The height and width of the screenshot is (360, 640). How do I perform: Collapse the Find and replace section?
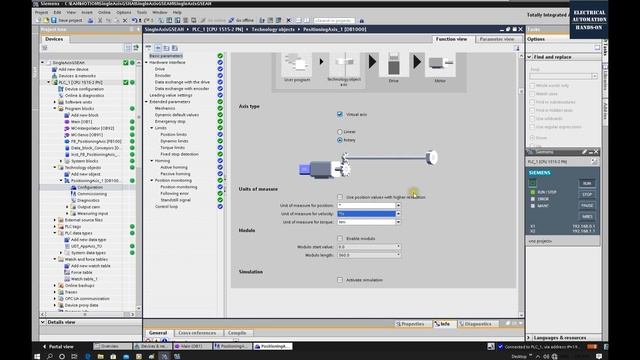coord(529,57)
